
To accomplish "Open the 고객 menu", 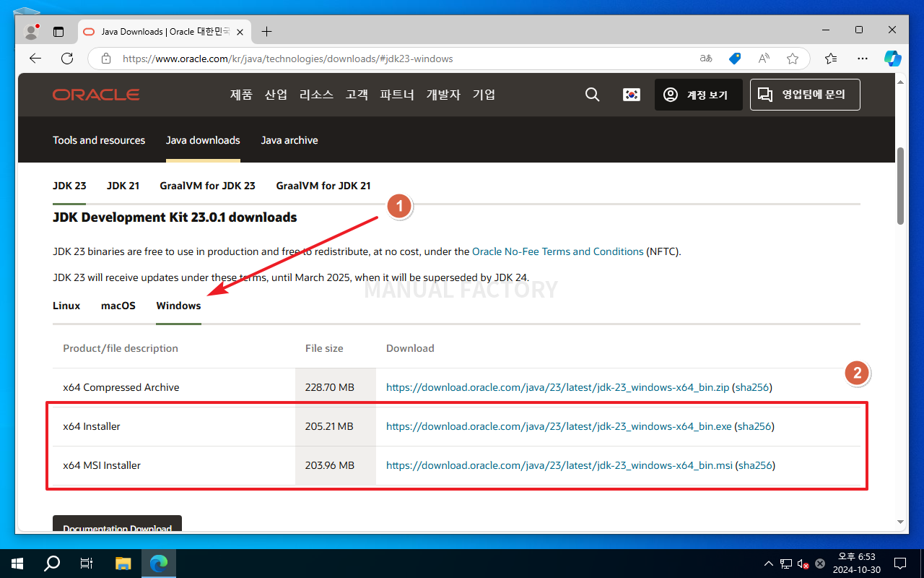I will tap(357, 95).
